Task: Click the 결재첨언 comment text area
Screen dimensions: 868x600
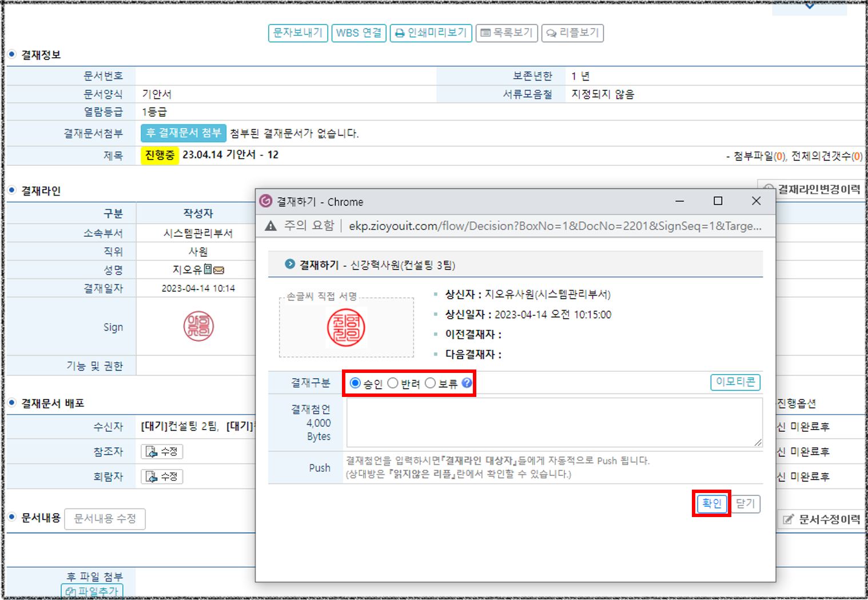Action: point(554,423)
